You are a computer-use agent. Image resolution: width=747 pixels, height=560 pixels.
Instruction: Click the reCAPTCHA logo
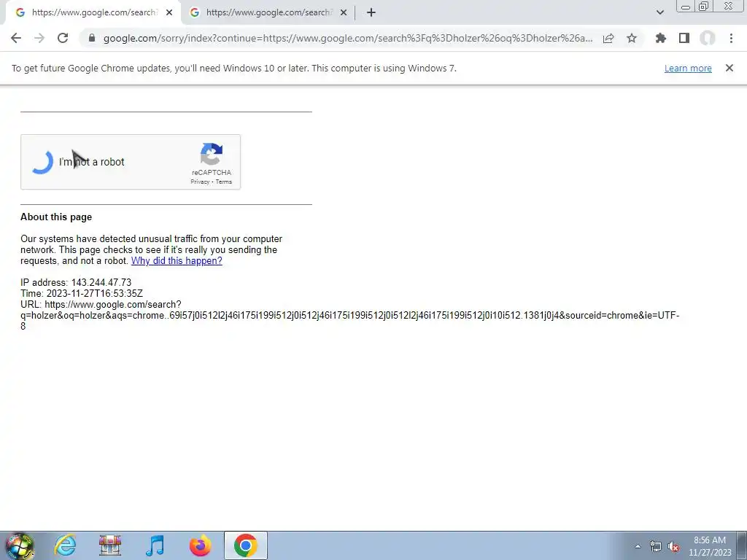pos(212,154)
